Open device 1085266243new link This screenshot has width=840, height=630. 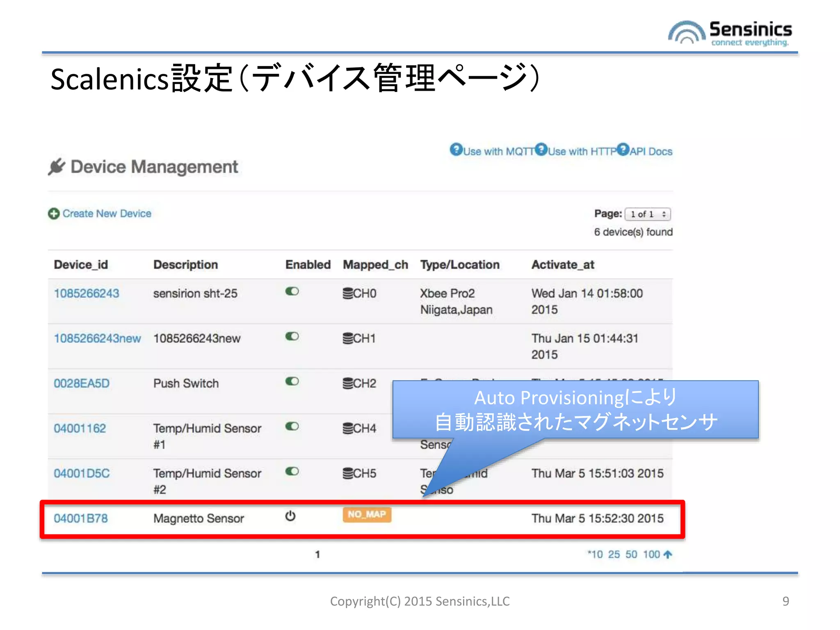[98, 338]
